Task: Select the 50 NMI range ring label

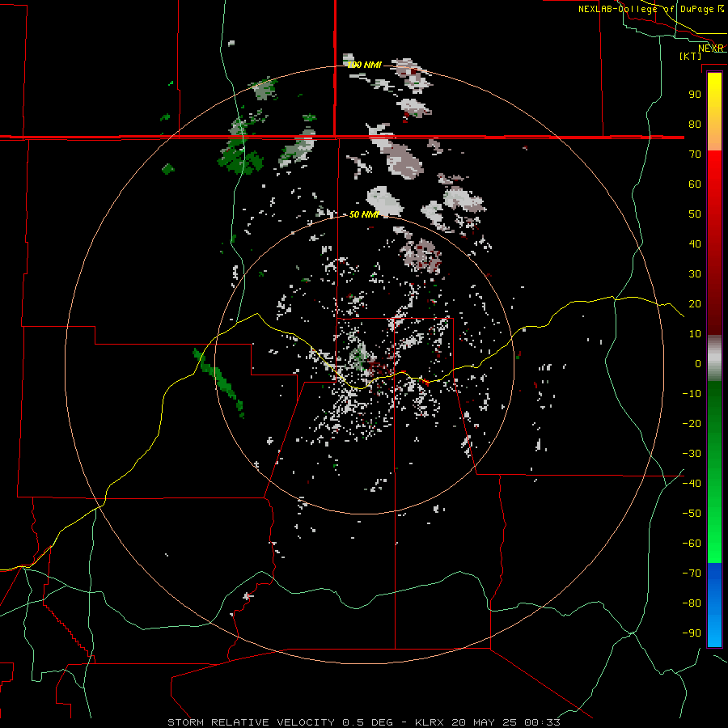Action: click(x=364, y=214)
